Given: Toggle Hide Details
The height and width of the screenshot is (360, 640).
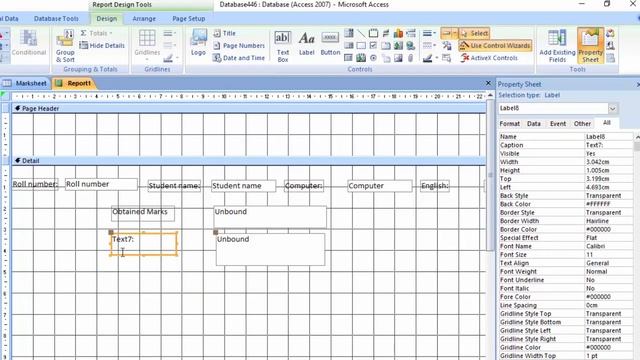Looking at the screenshot, I should coord(102,45).
